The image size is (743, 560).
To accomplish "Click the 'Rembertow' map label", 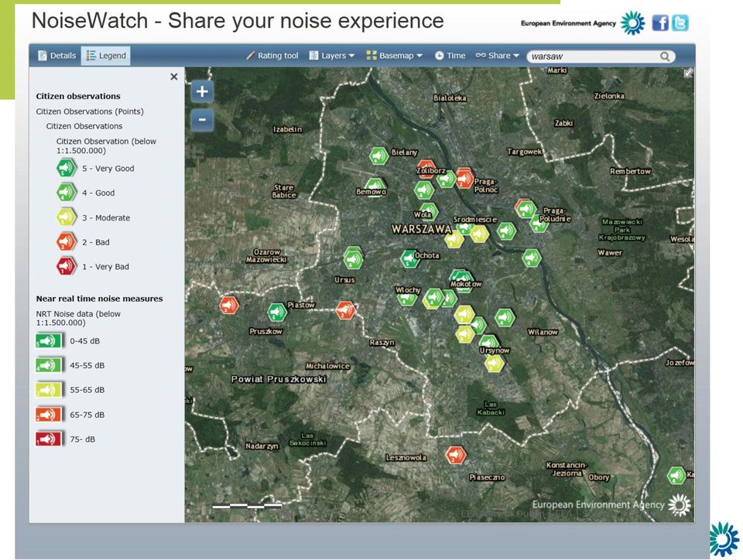I will tap(630, 171).
